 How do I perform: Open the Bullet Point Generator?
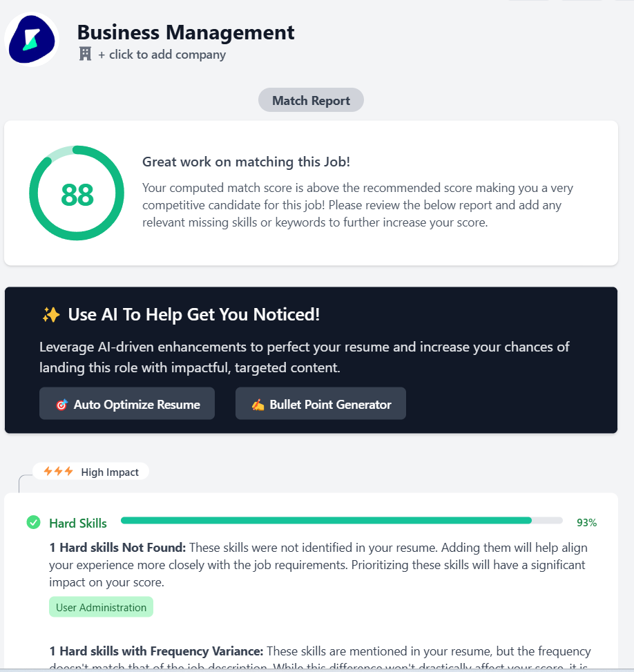coord(320,404)
